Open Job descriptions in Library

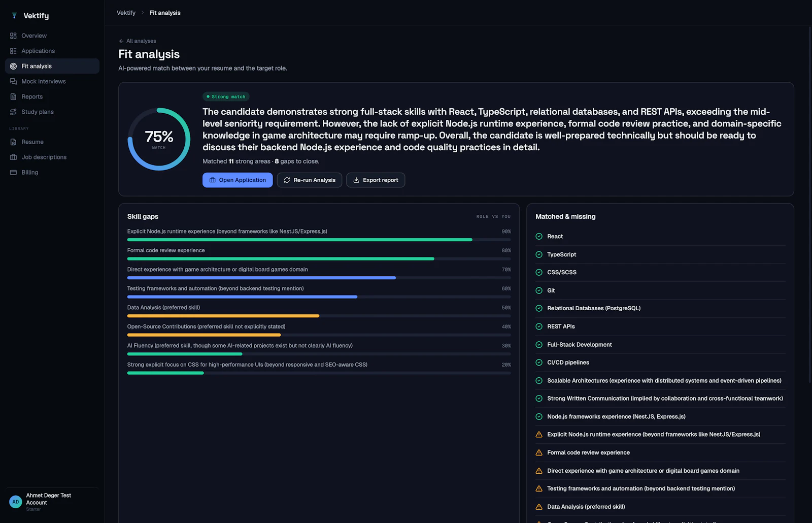pyautogui.click(x=52, y=157)
